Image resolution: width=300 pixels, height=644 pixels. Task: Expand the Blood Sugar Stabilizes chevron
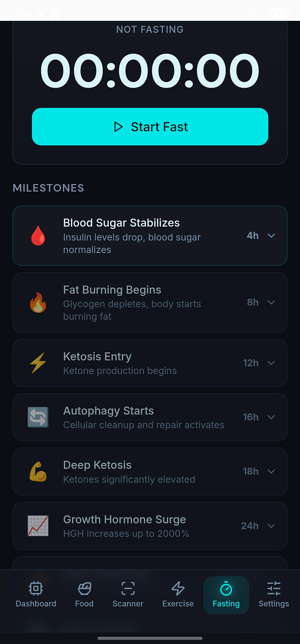[x=271, y=236]
